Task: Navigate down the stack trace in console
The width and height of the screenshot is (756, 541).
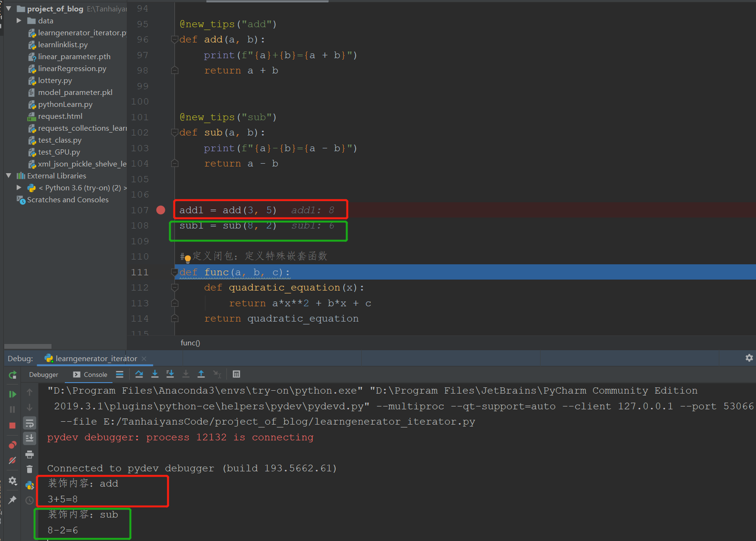Action: click(30, 407)
